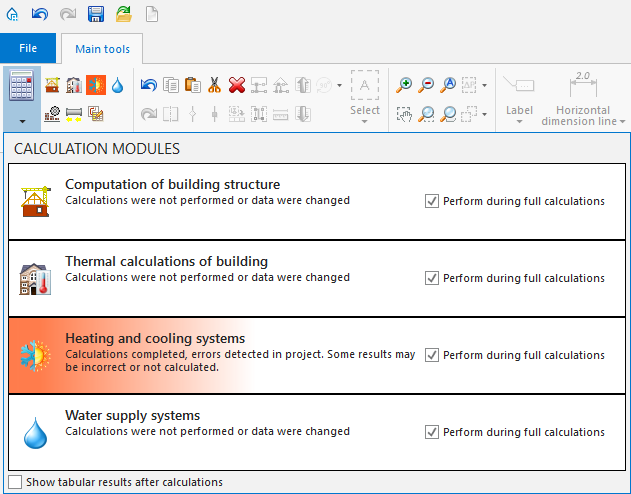Viewport: 631px width, 494px height.
Task: Enable Show tabular results after calculations
Action: coord(15,482)
